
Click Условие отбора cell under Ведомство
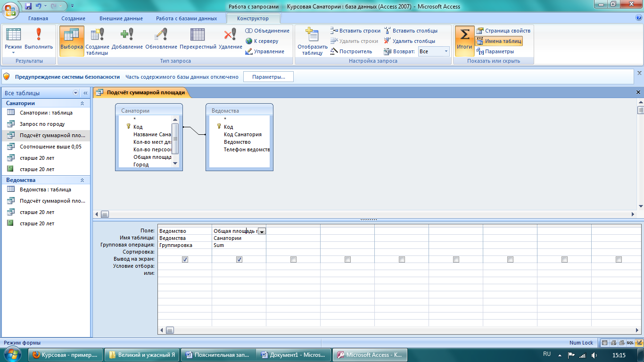(185, 266)
